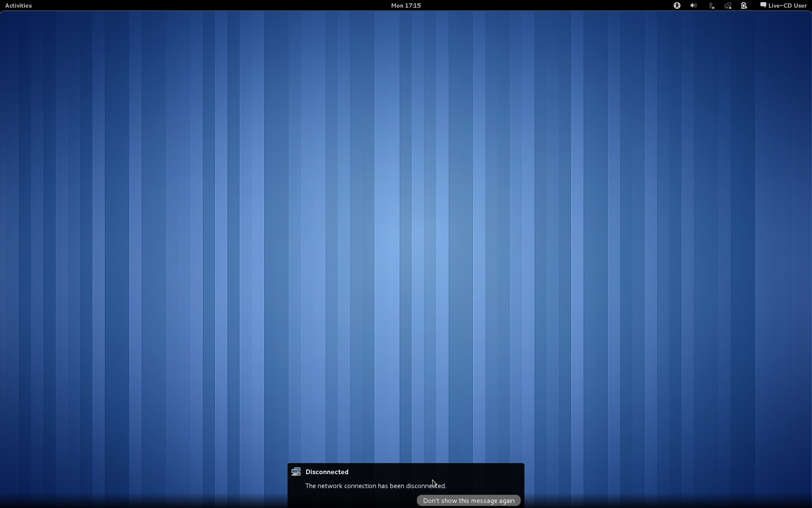Open the volume control icon
This screenshot has width=812, height=508.
click(x=693, y=6)
